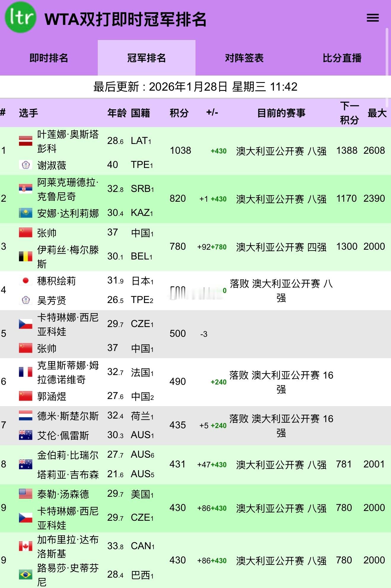The image size is (391, 588).
Task: Open player 吴芳贤
Action: 52,300
